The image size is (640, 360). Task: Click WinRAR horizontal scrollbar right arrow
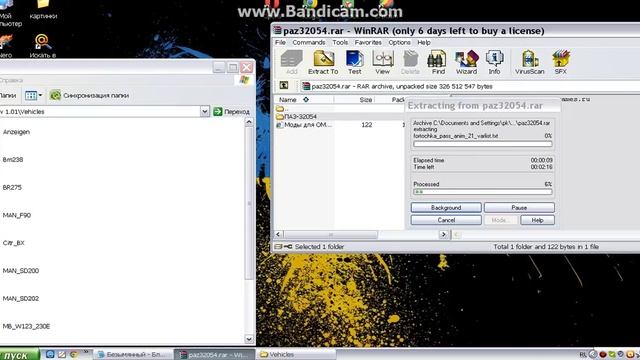444,234
